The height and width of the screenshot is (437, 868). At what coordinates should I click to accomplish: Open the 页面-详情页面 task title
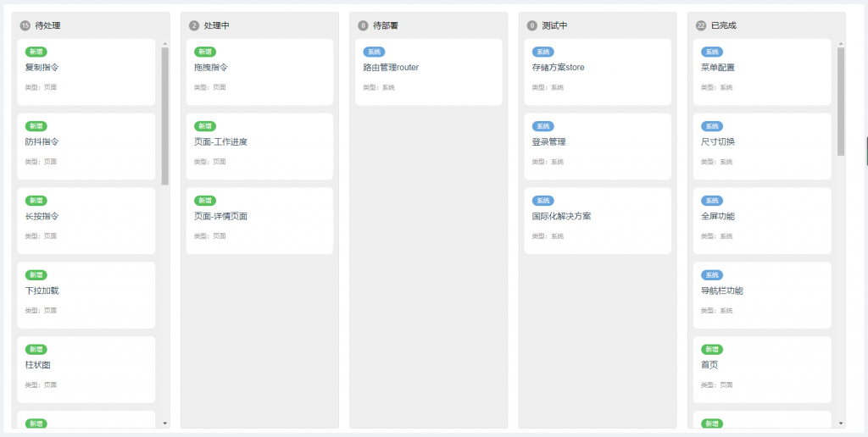pos(221,216)
